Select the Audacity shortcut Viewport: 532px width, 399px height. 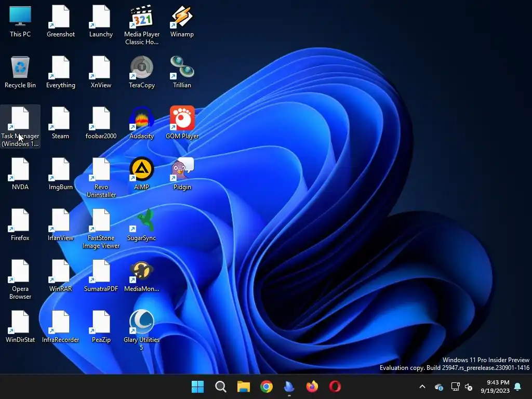pyautogui.click(x=142, y=123)
